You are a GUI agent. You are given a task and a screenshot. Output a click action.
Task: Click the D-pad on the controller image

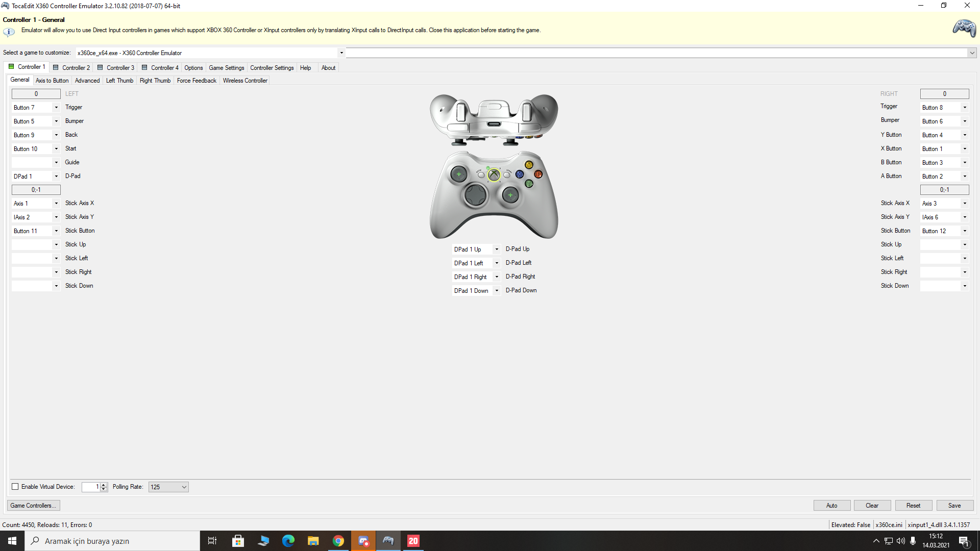pos(475,195)
